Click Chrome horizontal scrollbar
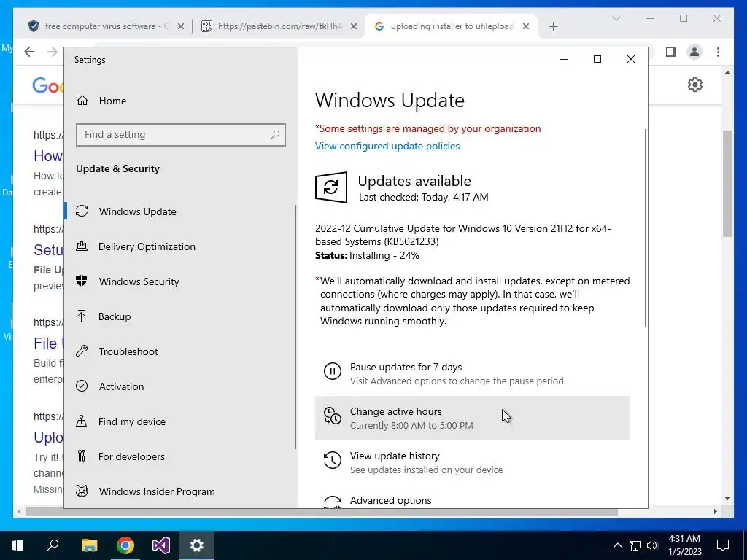747x560 pixels. click(x=322, y=512)
